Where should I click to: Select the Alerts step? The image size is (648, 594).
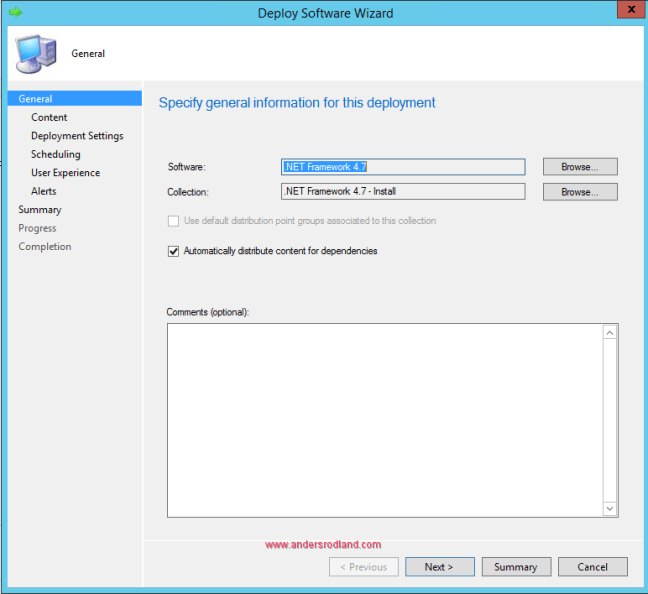click(43, 191)
